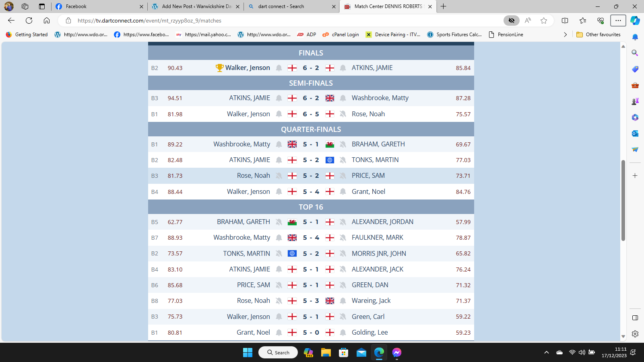Viewport: 644px width, 362px height.
Task: Click the bell icon beside Walker, Jenson in Finals
Action: coord(279,68)
